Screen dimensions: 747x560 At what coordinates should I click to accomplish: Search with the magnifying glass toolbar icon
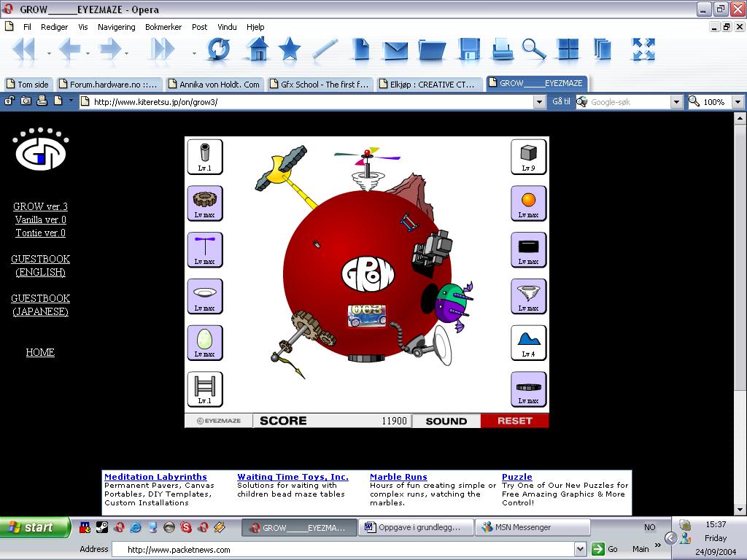click(x=533, y=50)
